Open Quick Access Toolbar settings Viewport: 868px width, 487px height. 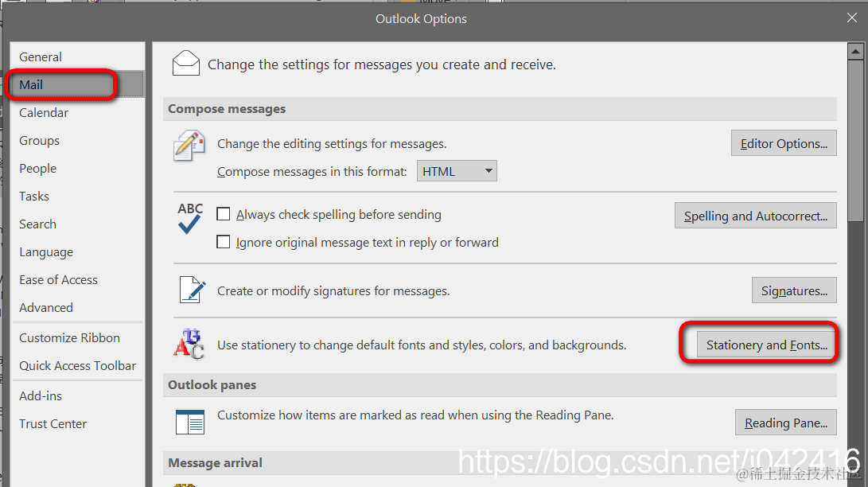click(77, 366)
